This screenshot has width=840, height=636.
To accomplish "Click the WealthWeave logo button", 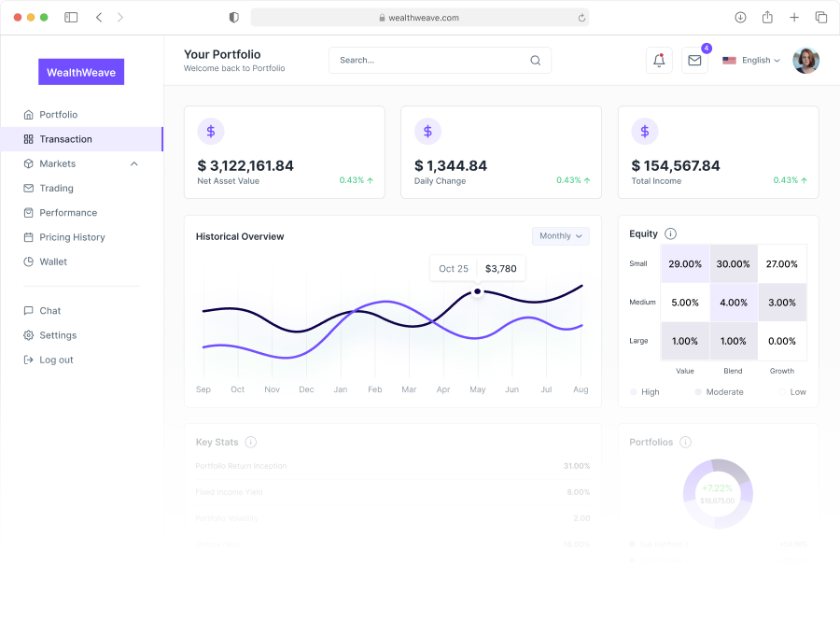I will [81, 72].
